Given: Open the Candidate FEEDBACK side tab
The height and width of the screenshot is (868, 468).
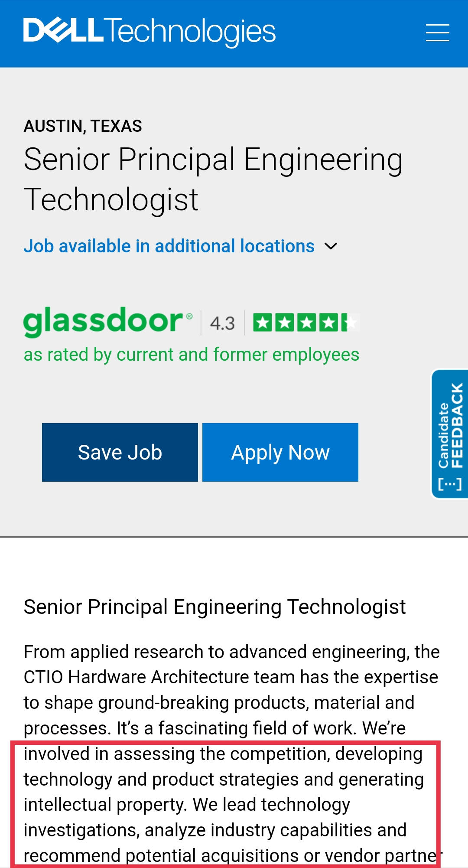Looking at the screenshot, I should [450, 434].
